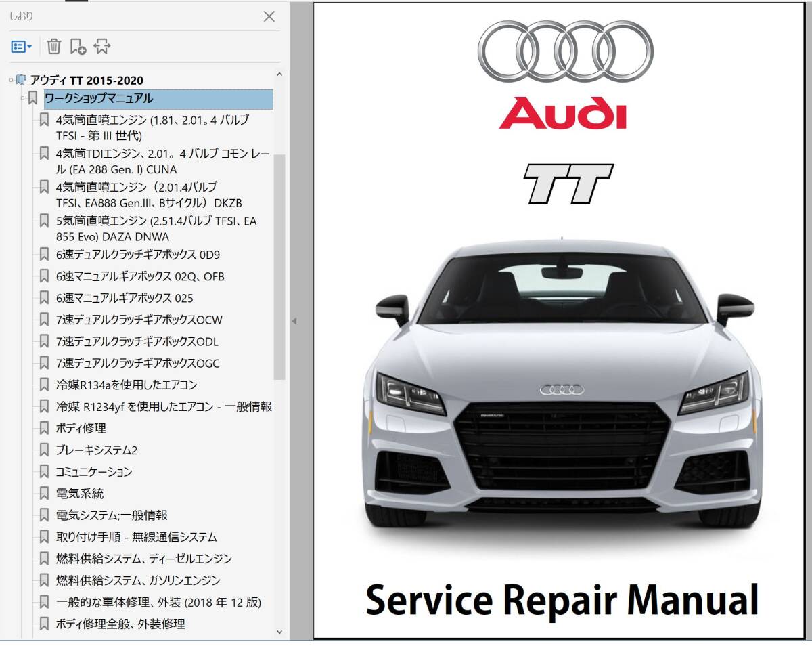Open bookmark 7速デュアルクラッチギアボックスOGC
Screen dimensions: 812x646
[x=138, y=363]
